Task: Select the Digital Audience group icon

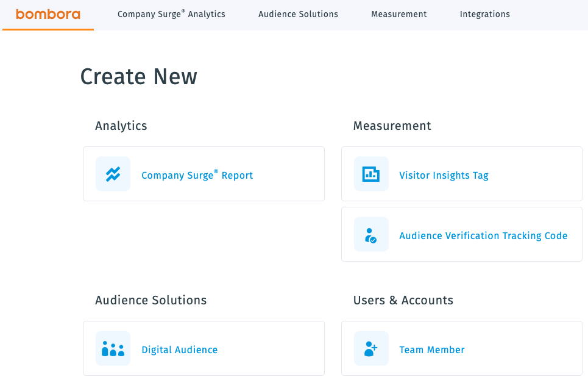Action: point(113,348)
